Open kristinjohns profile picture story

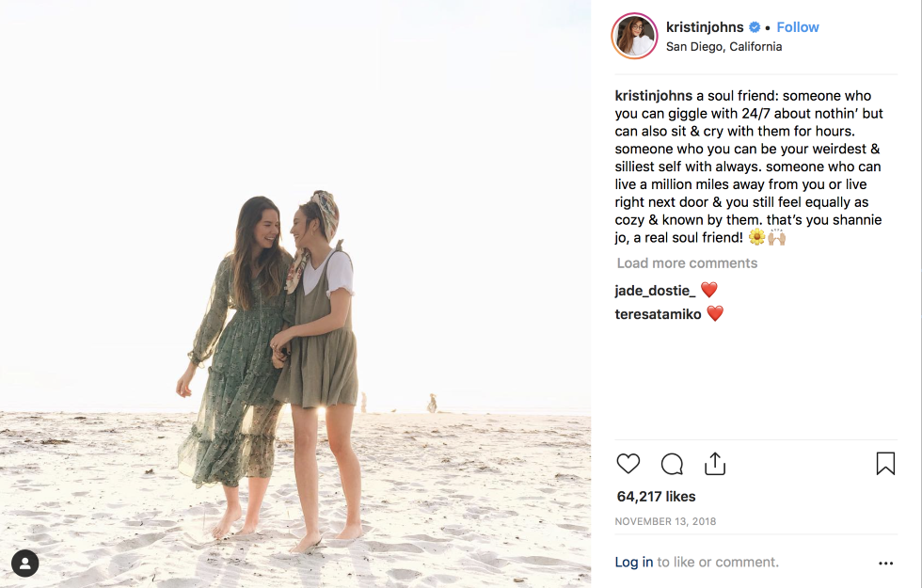click(x=634, y=36)
